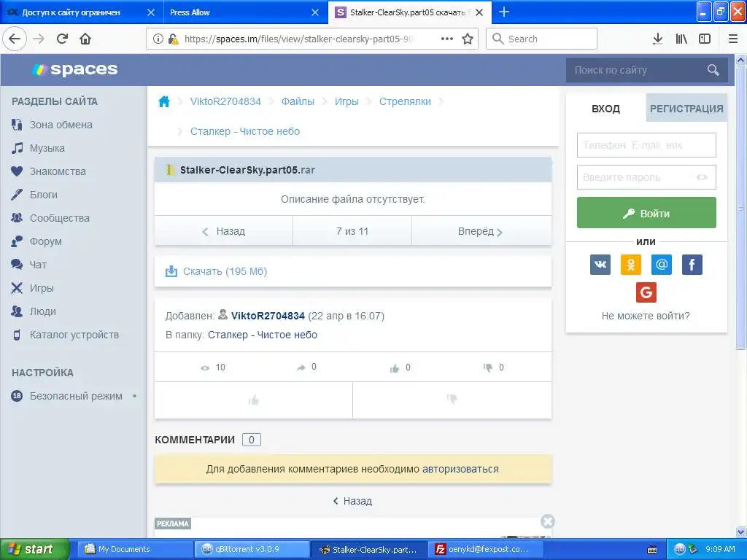Open the Downloads arrow in the toolbar

point(657,39)
